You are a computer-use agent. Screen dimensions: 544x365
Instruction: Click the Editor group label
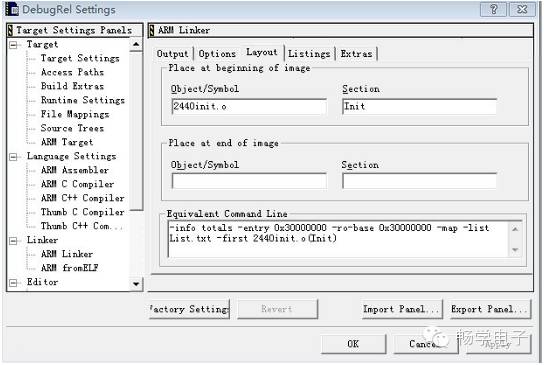(42, 282)
